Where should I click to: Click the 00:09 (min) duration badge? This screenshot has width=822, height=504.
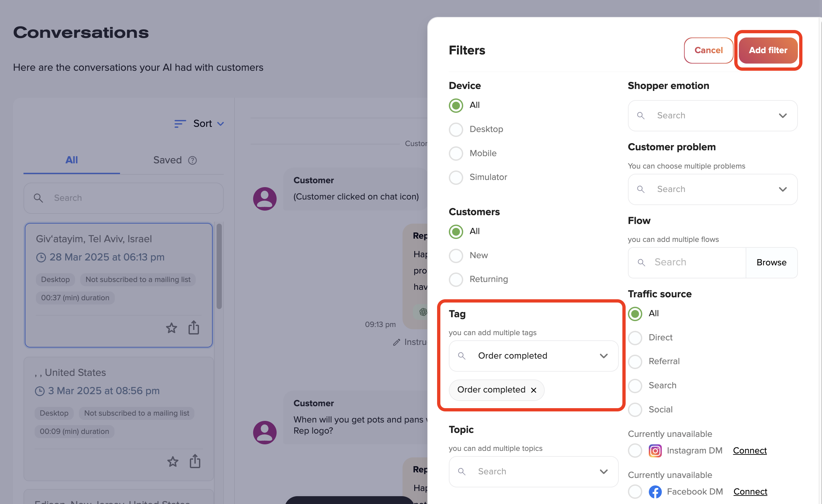point(74,432)
